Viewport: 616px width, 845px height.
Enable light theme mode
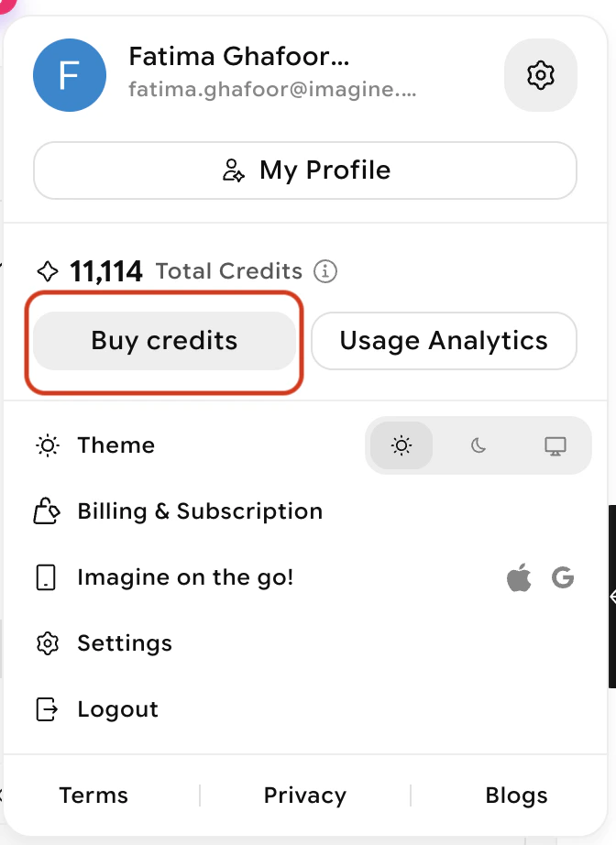point(401,445)
